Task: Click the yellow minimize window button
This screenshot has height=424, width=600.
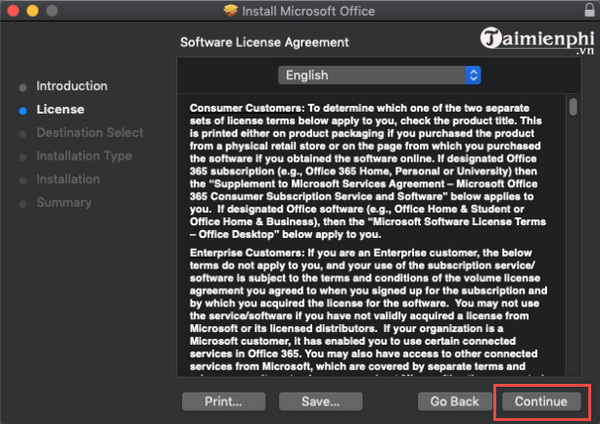Action: [x=33, y=11]
